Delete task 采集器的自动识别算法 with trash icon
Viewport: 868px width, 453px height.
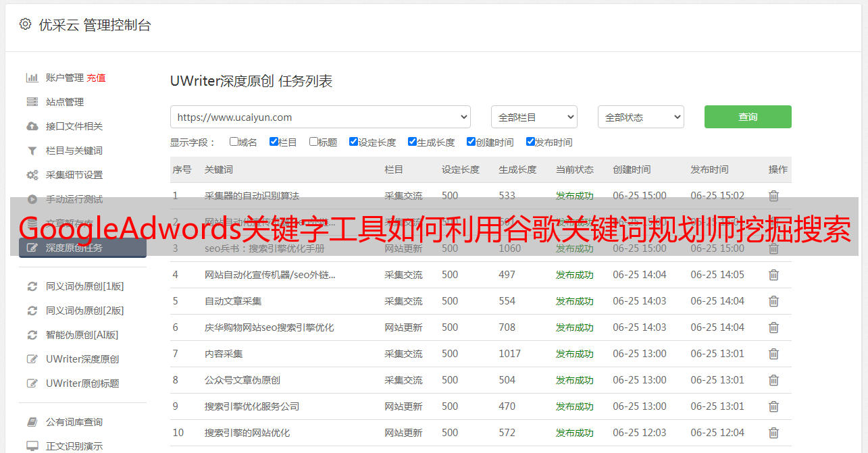(x=773, y=196)
